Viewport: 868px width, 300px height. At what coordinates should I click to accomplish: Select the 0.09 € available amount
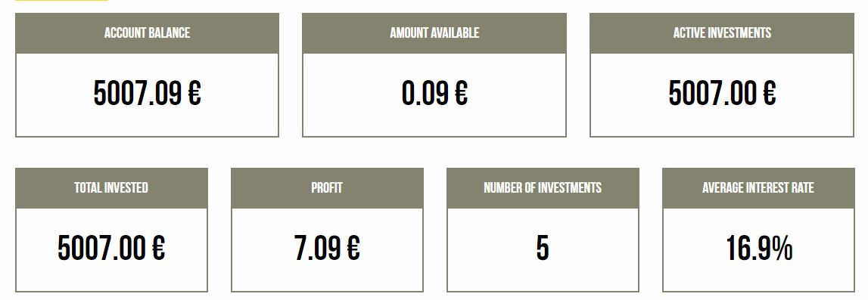click(434, 93)
